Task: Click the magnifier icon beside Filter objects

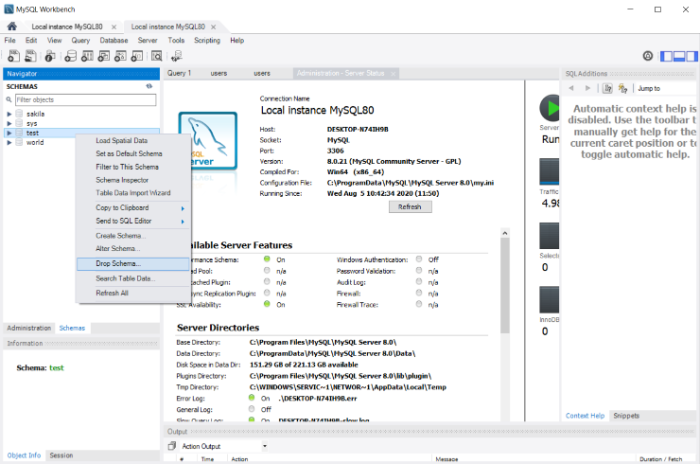Action: [9, 100]
